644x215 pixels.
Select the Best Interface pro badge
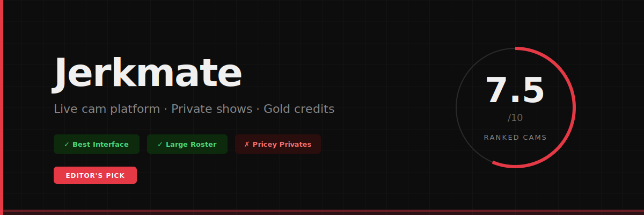(x=97, y=144)
